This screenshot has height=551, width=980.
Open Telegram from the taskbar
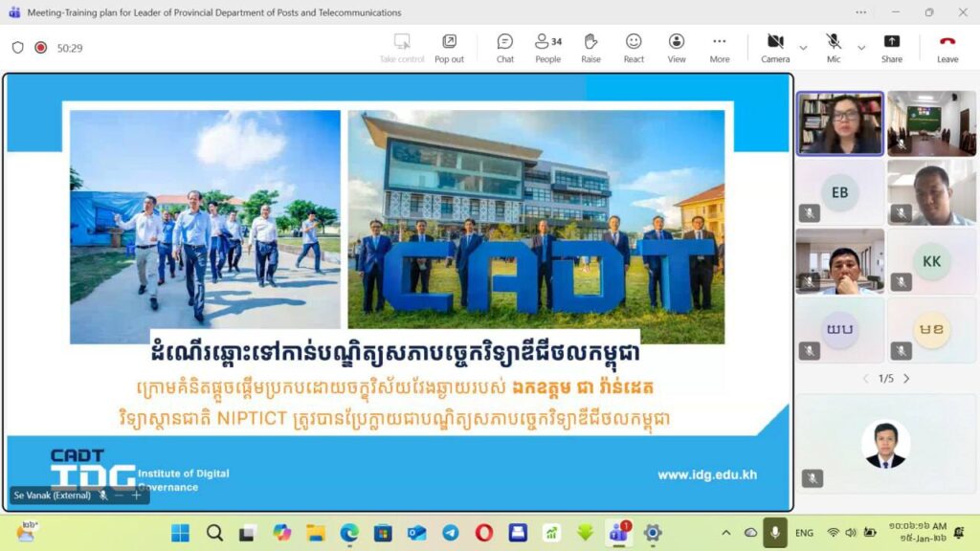(x=450, y=533)
